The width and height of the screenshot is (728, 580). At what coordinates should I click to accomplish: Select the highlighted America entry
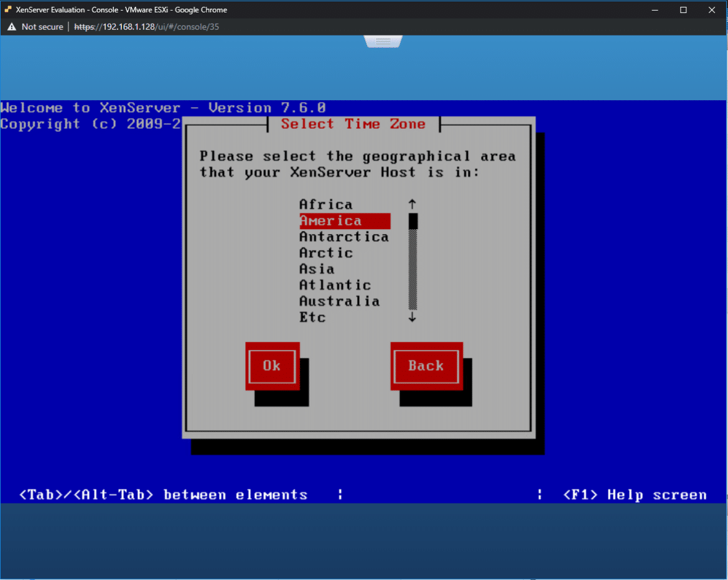(345, 221)
